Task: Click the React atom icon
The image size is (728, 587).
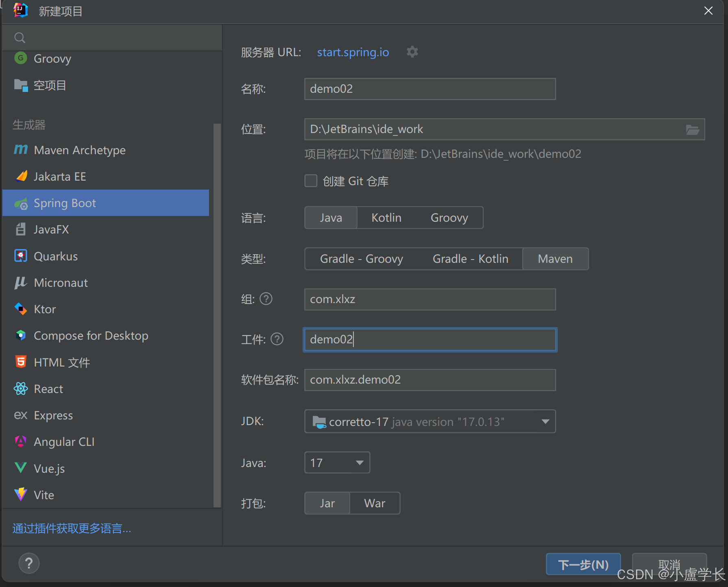Action: (21, 388)
